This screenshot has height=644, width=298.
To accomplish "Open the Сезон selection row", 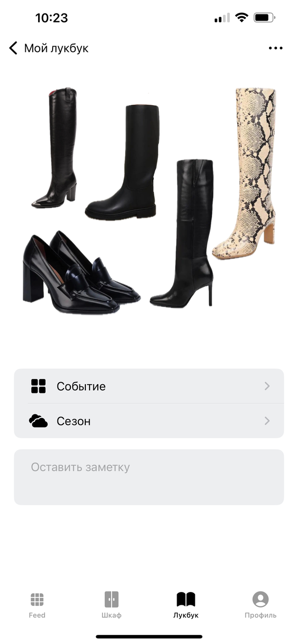I will pyautogui.click(x=149, y=421).
